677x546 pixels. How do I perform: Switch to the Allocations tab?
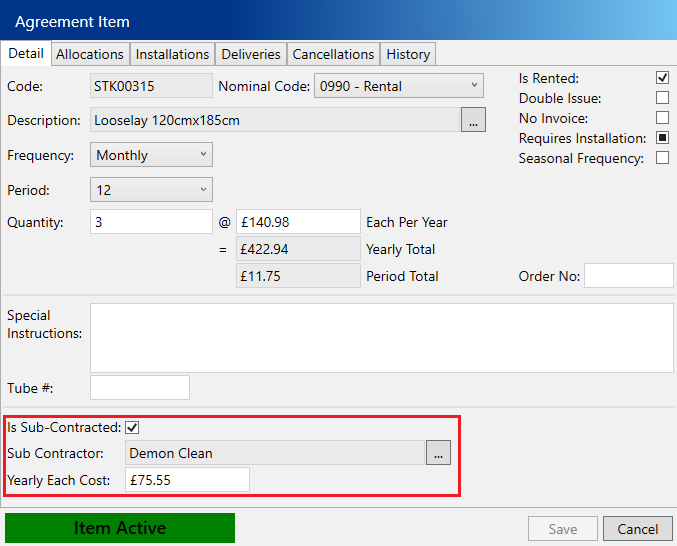[x=90, y=54]
